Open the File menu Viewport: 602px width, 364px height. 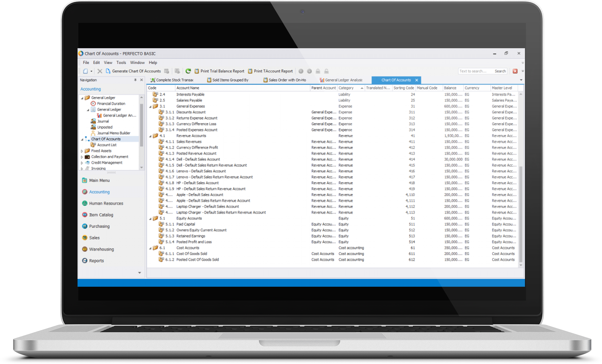tap(86, 62)
